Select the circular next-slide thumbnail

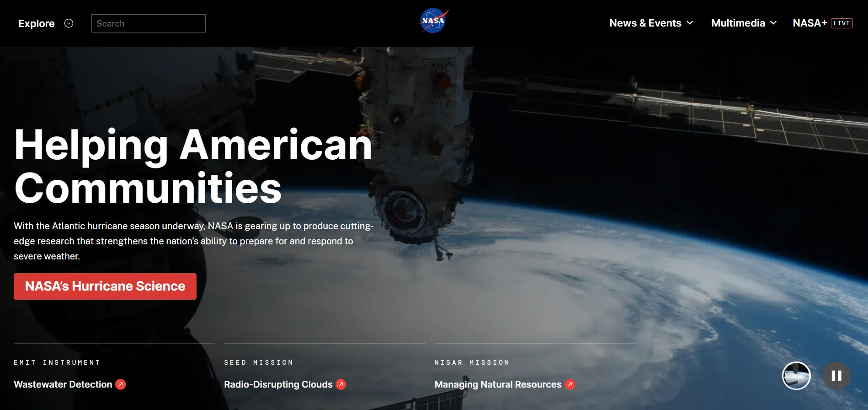[796, 376]
